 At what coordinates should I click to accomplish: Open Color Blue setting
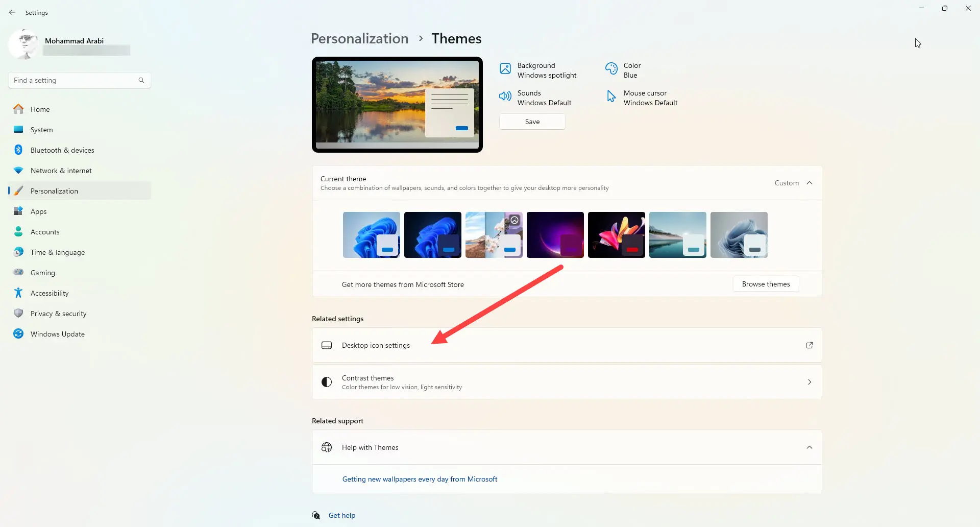click(x=623, y=70)
